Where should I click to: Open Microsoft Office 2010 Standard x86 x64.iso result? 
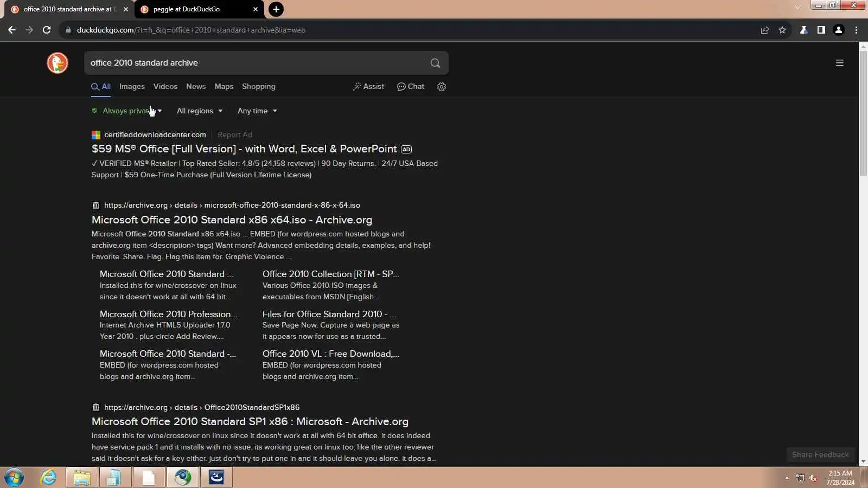point(232,220)
